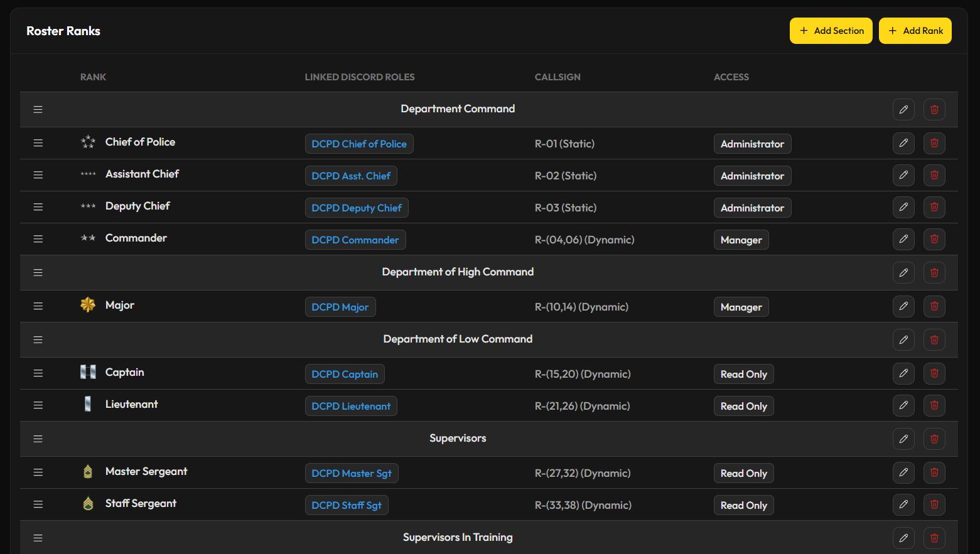The image size is (980, 554).
Task: Click the Read Only badge for Staff Sergeant
Action: 743,504
